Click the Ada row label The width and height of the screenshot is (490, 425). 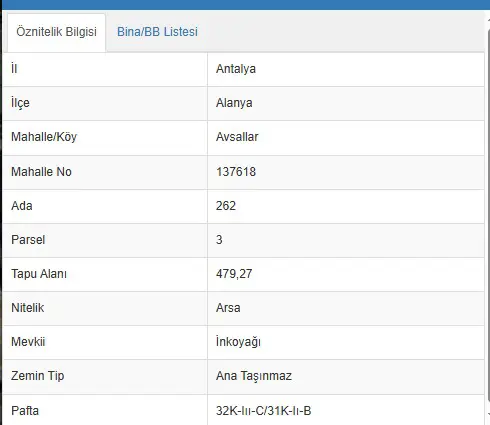(22, 206)
